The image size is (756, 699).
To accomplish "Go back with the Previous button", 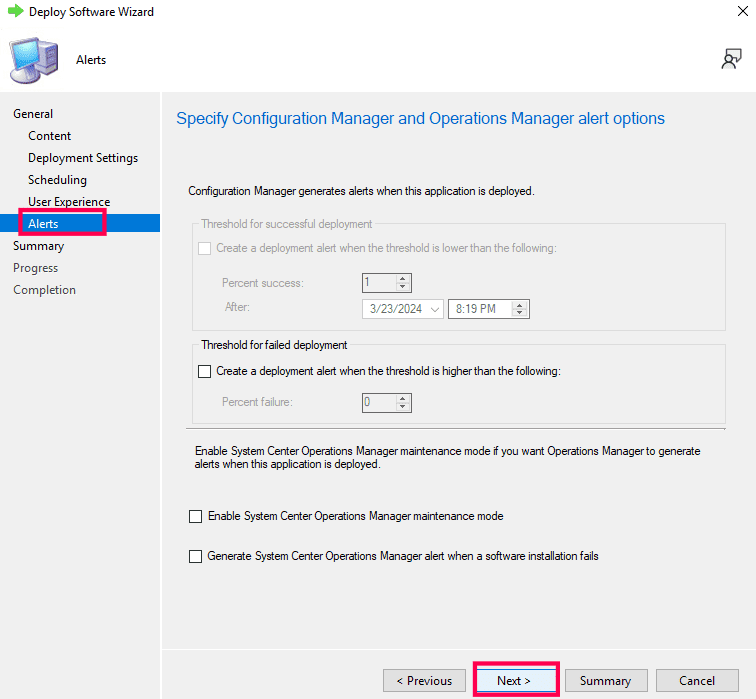I will point(424,680).
